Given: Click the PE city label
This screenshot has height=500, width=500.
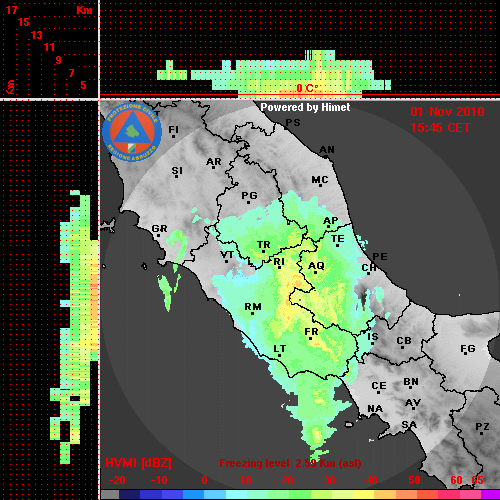Looking at the screenshot, I should tap(380, 256).
